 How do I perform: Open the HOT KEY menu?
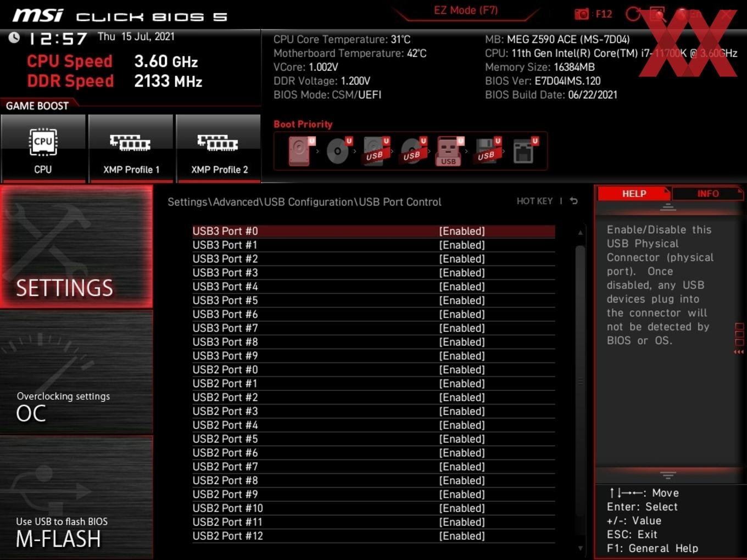pos(534,201)
